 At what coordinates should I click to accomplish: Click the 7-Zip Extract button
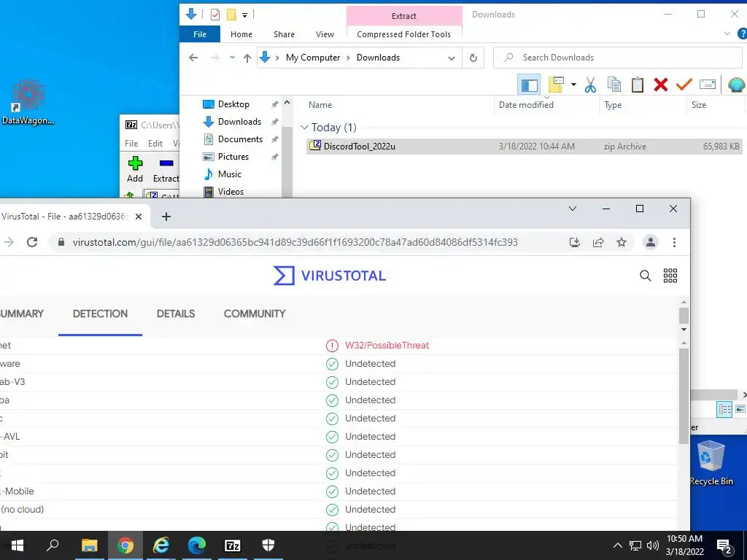166,169
